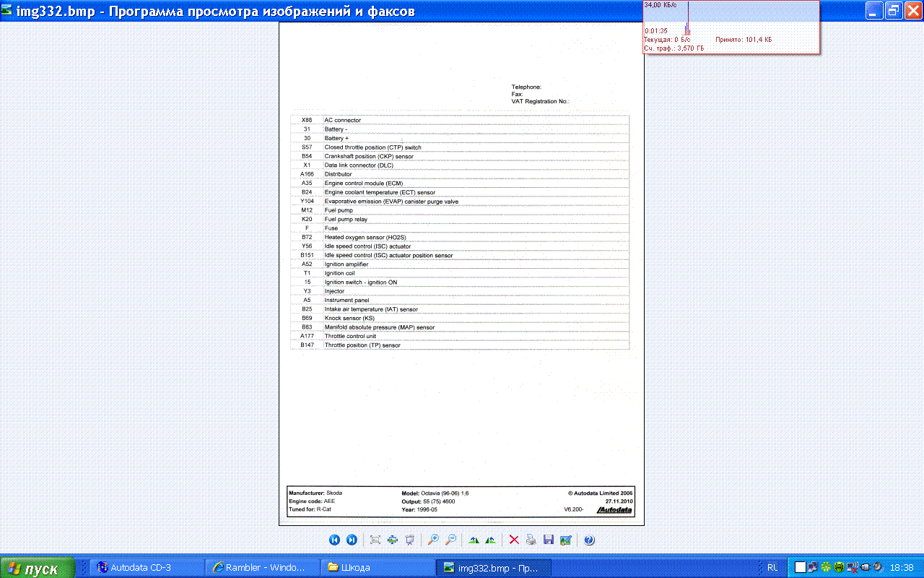
Task: Switch to Rambler browser taskbar window
Action: click(x=263, y=568)
